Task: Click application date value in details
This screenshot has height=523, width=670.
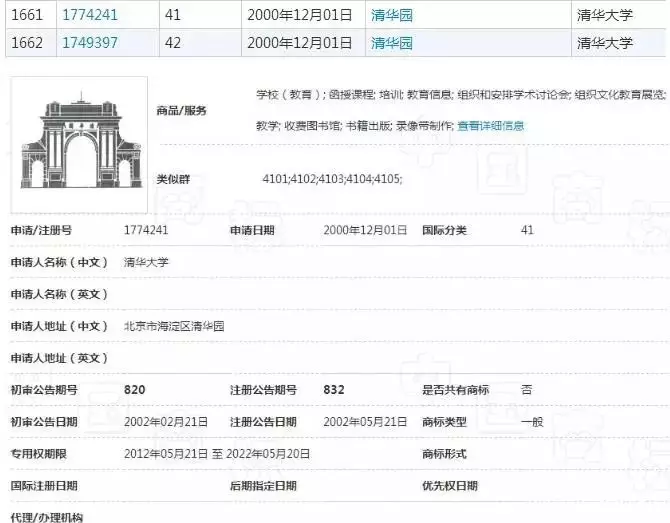Action: tap(365, 230)
